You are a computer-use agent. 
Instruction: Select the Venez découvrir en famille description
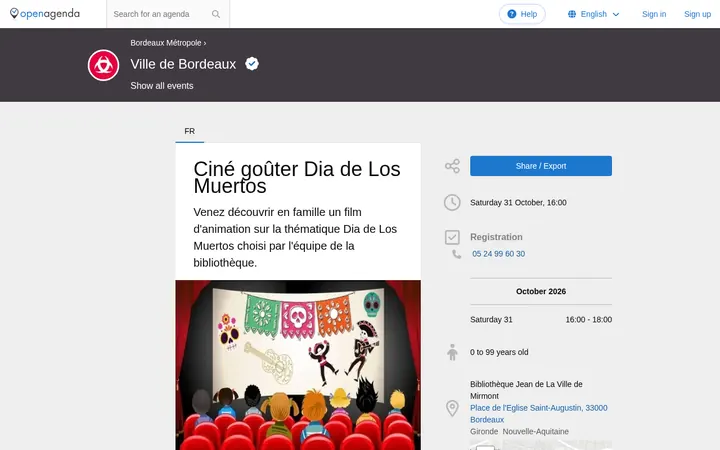click(295, 237)
